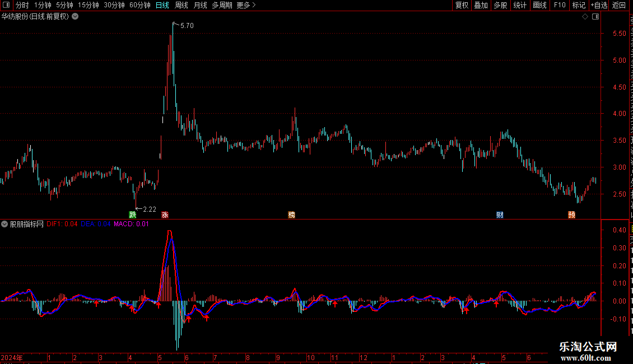This screenshot has height=364, width=633.
Task: Add stock with +自选 button
Action: click(x=599, y=5)
